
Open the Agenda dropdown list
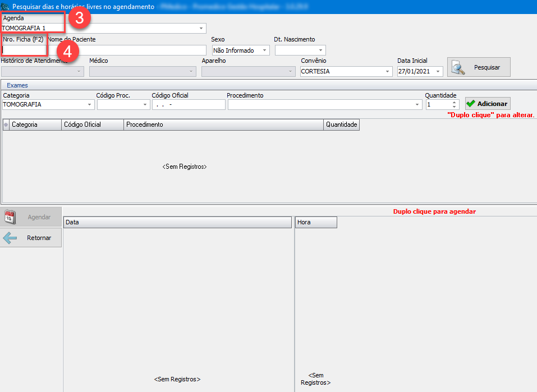pyautogui.click(x=201, y=28)
